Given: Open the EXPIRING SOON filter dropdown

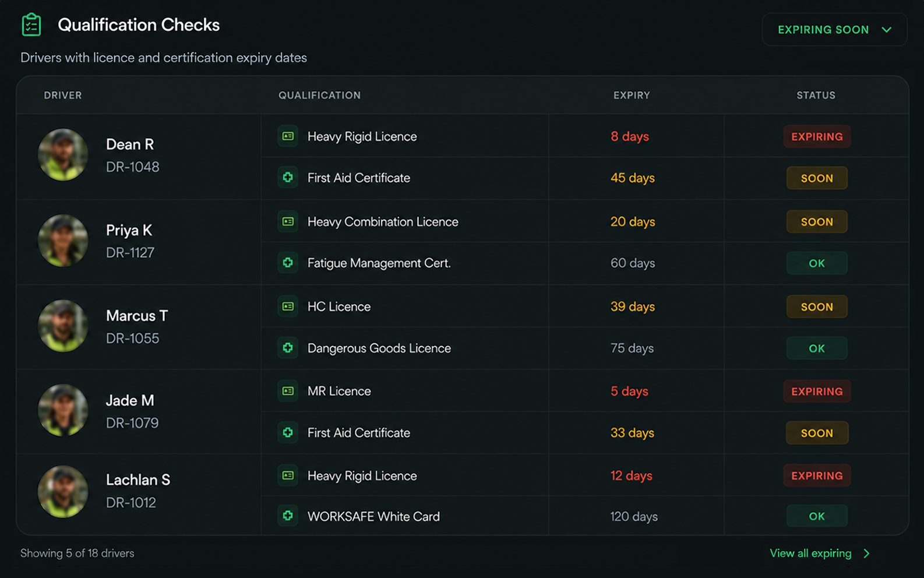Looking at the screenshot, I should [834, 30].
